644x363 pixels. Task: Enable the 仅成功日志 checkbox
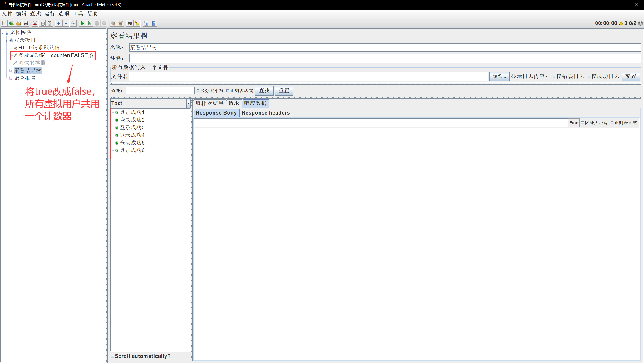pos(589,77)
